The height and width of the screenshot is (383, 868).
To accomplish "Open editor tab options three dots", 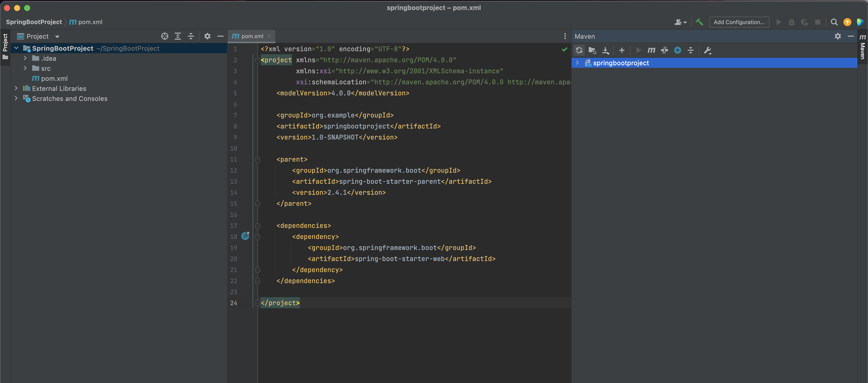I will point(565,36).
